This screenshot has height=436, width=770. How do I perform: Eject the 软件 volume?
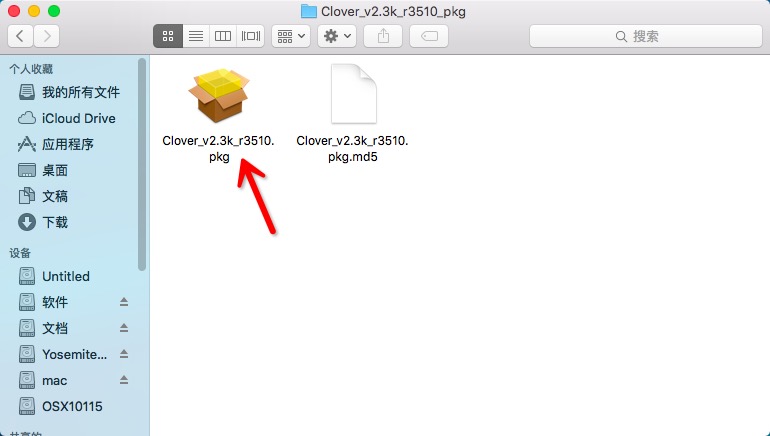124,302
